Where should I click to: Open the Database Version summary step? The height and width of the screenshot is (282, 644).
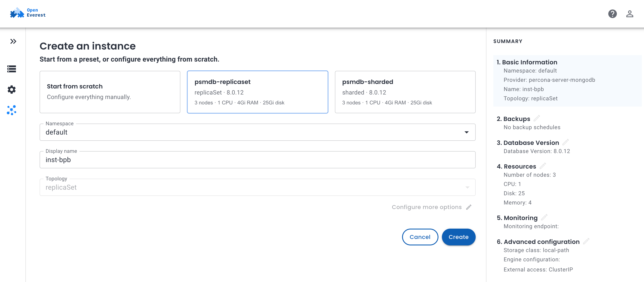[528, 143]
